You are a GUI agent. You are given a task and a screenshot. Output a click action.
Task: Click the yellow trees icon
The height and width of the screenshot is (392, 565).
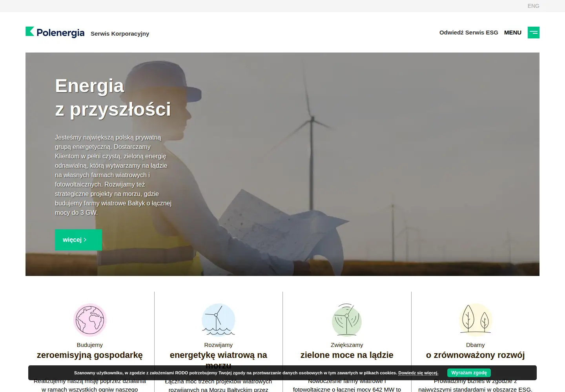pos(476,320)
